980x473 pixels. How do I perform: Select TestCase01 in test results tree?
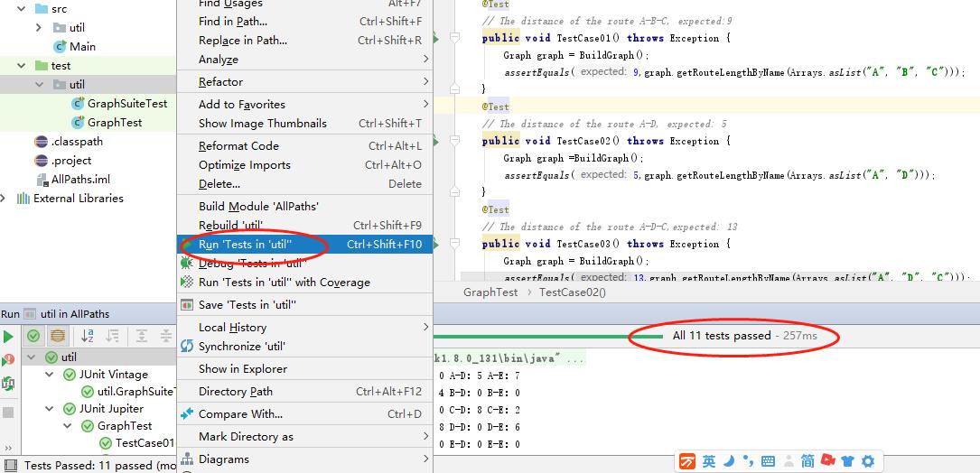(x=144, y=443)
